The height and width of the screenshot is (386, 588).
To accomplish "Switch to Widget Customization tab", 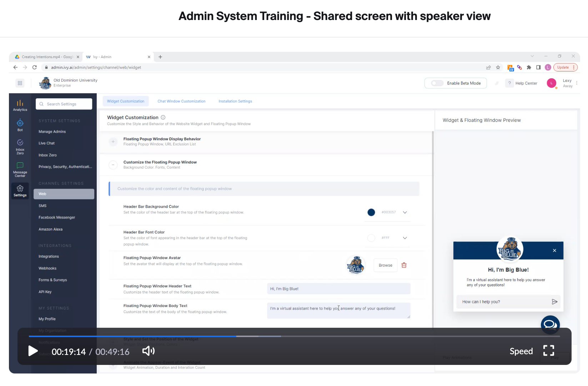I will 126,101.
